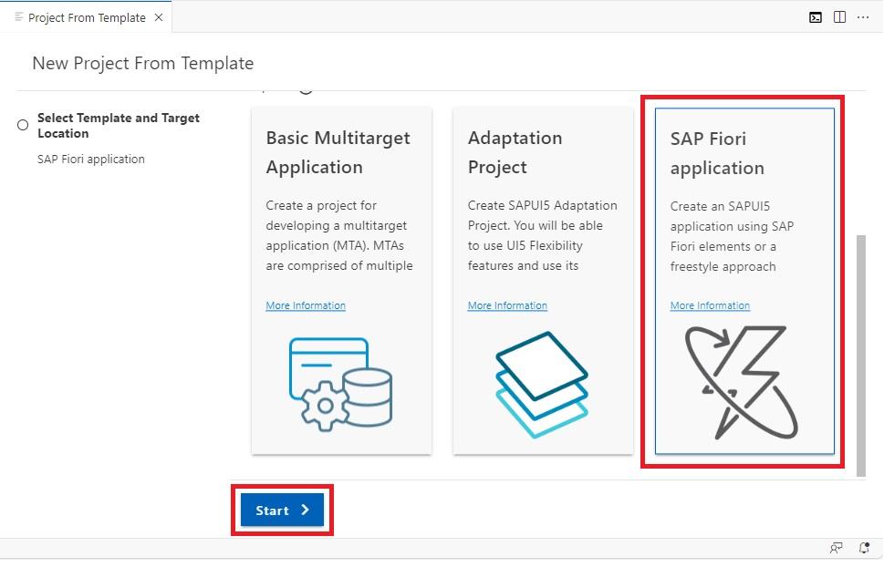Open the more actions ellipsis menu
The width and height of the screenshot is (884, 588).
point(863,17)
